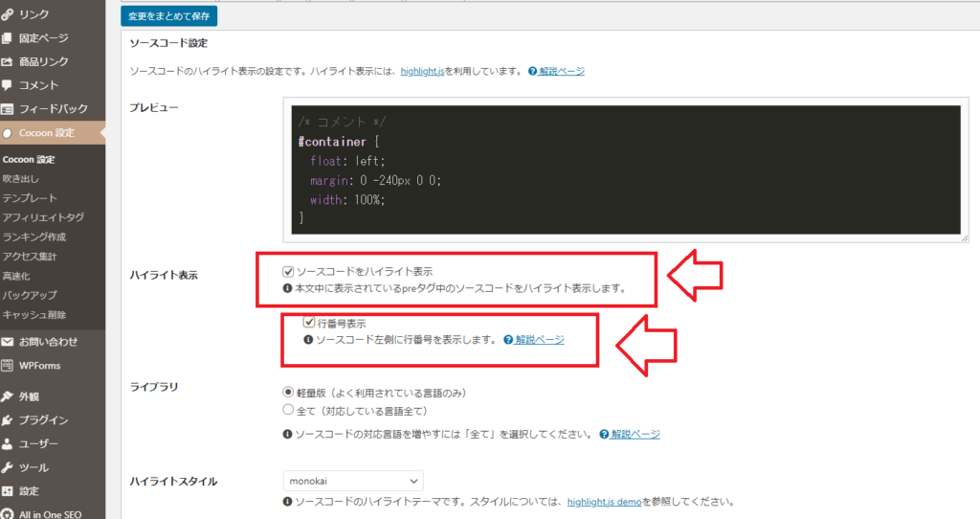Follow the highlight.js link in description
The width and height of the screenshot is (980, 519).
pyautogui.click(x=422, y=71)
